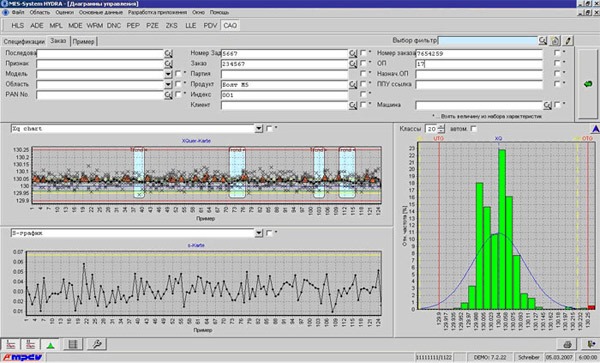Select the HLS module button
Viewport: 600px width, 363px height.
[18, 26]
